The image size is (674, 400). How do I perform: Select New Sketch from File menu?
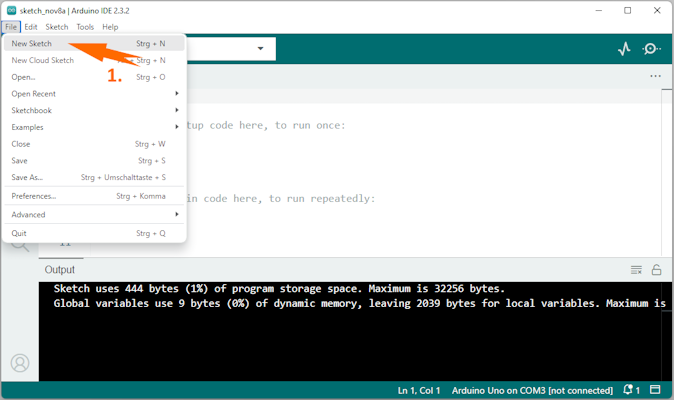pos(94,43)
